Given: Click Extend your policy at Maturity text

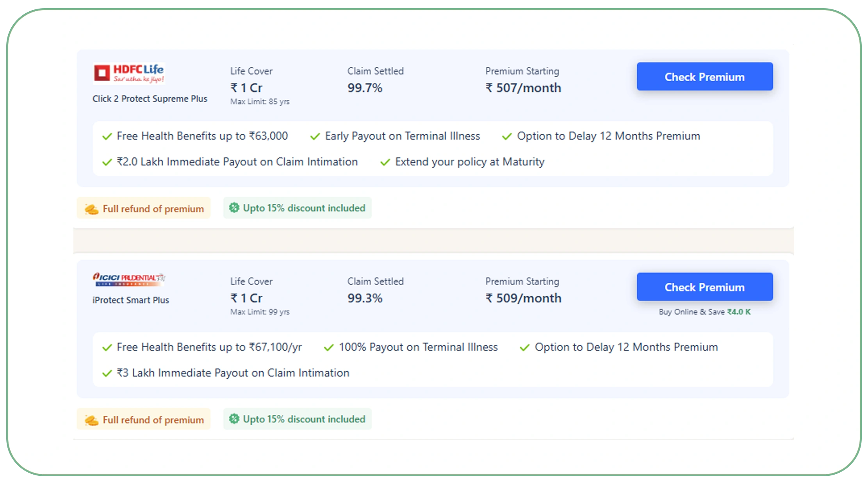Looking at the screenshot, I should 470,162.
